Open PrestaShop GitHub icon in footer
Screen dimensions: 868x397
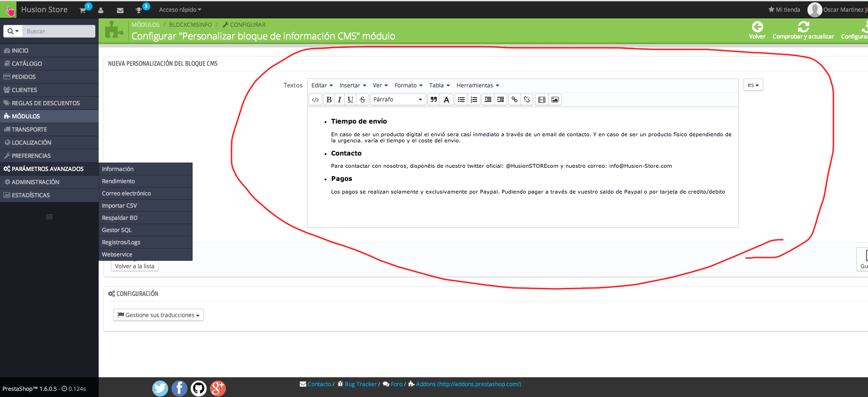(x=199, y=388)
